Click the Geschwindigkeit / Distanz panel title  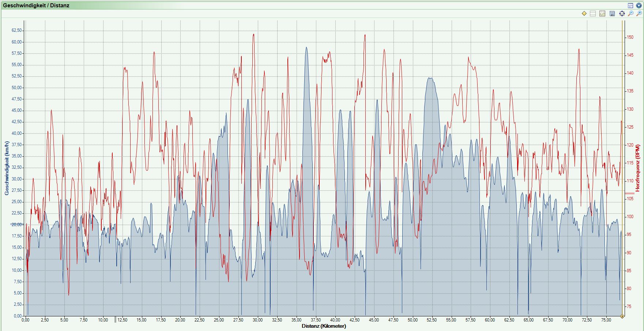coord(36,5)
